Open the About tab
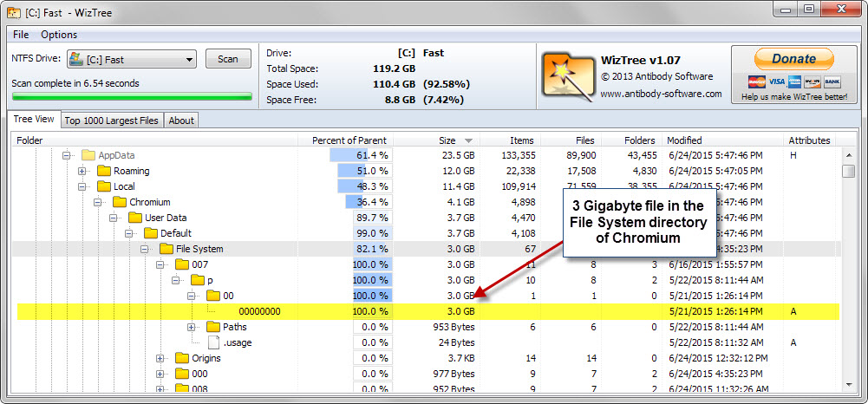The image size is (868, 404). click(x=181, y=121)
